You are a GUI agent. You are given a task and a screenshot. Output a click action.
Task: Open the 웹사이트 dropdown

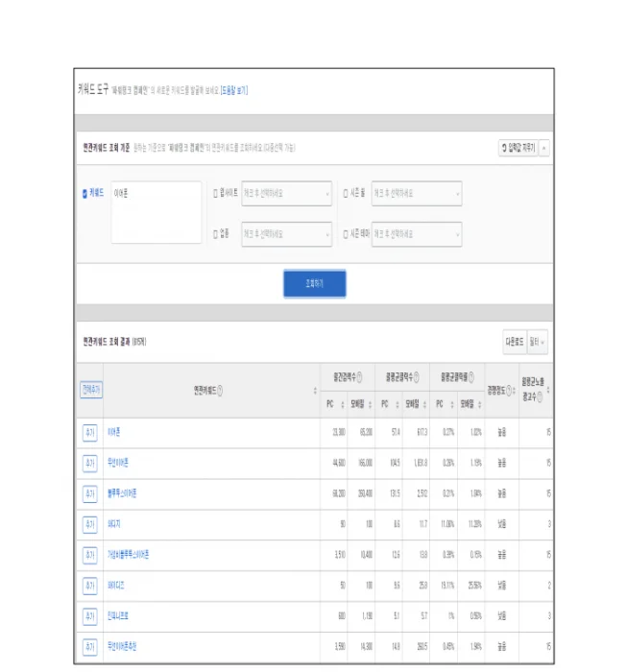(286, 193)
